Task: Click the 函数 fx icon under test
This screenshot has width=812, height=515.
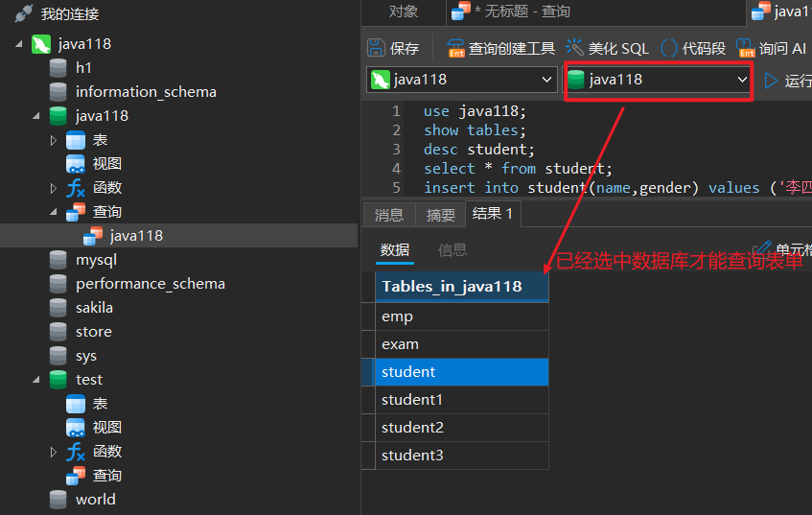Action: click(x=76, y=452)
